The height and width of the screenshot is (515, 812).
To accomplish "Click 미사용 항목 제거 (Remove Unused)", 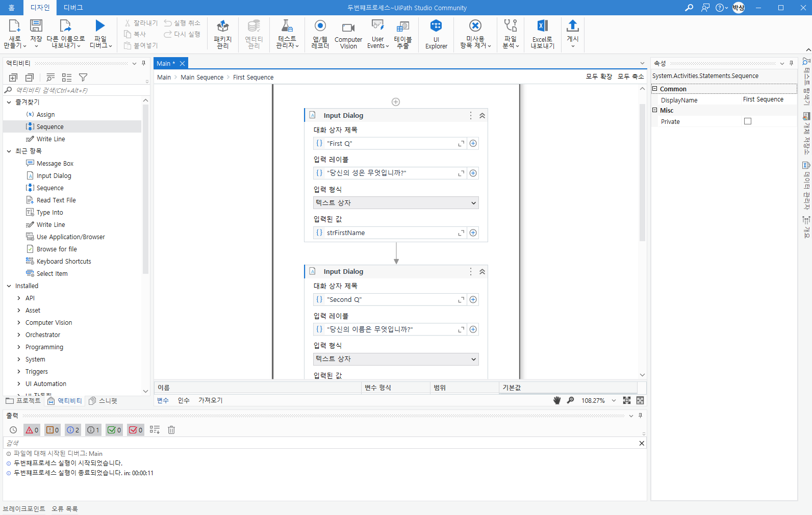I will tap(475, 34).
